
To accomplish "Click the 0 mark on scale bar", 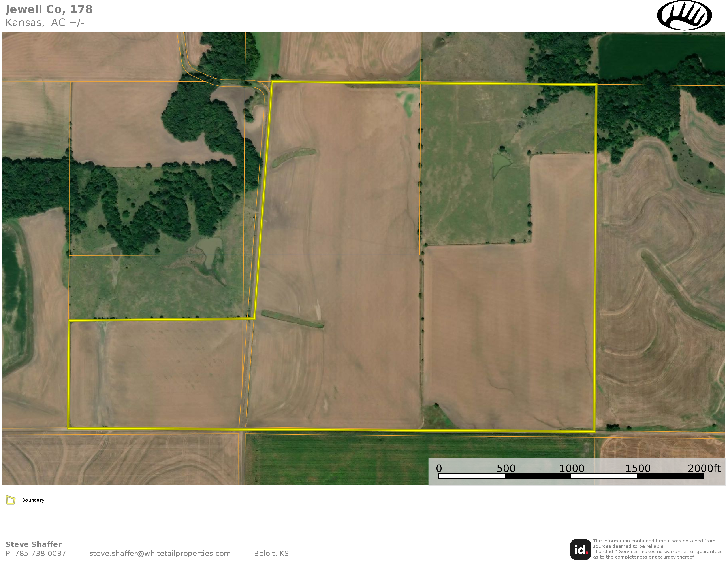I will [439, 469].
